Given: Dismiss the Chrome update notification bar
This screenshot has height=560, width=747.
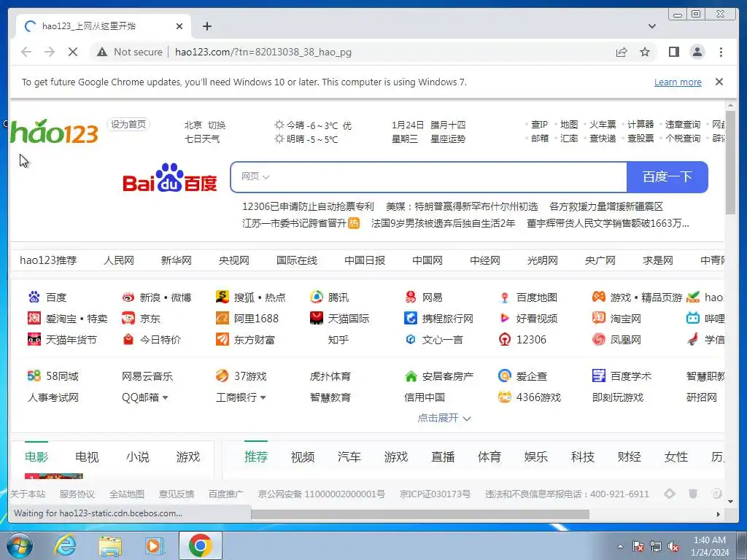Looking at the screenshot, I should tap(719, 82).
